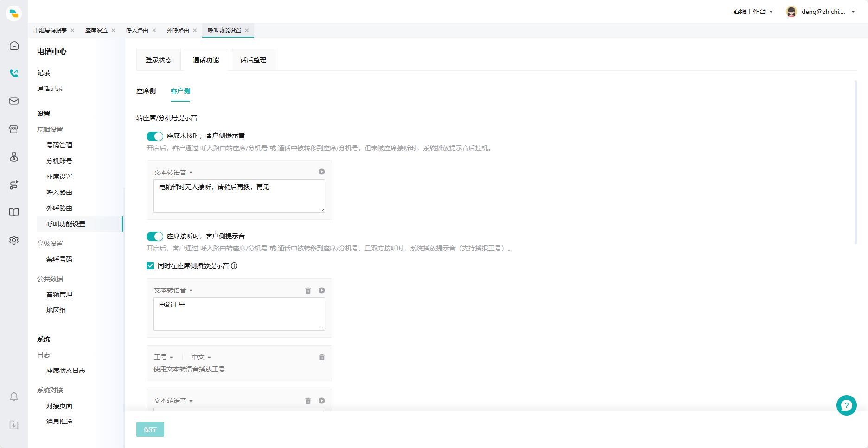This screenshot has height=448, width=868.
Task: Expand the 工号 dropdown
Action: point(164,357)
